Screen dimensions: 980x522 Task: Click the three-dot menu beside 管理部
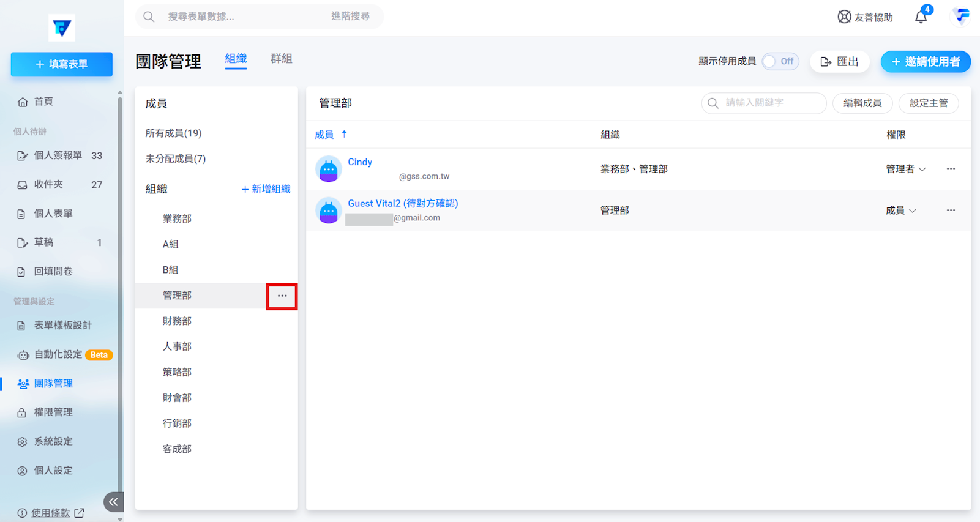282,296
